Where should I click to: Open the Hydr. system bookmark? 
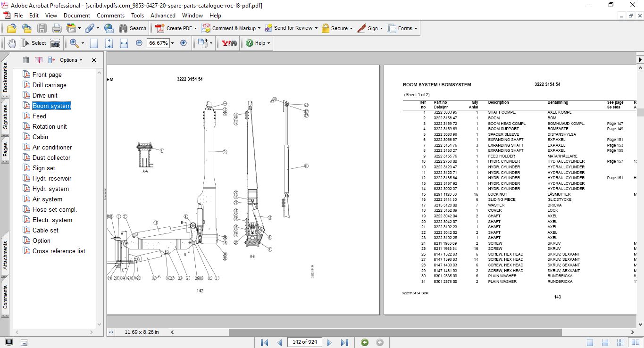tap(50, 189)
